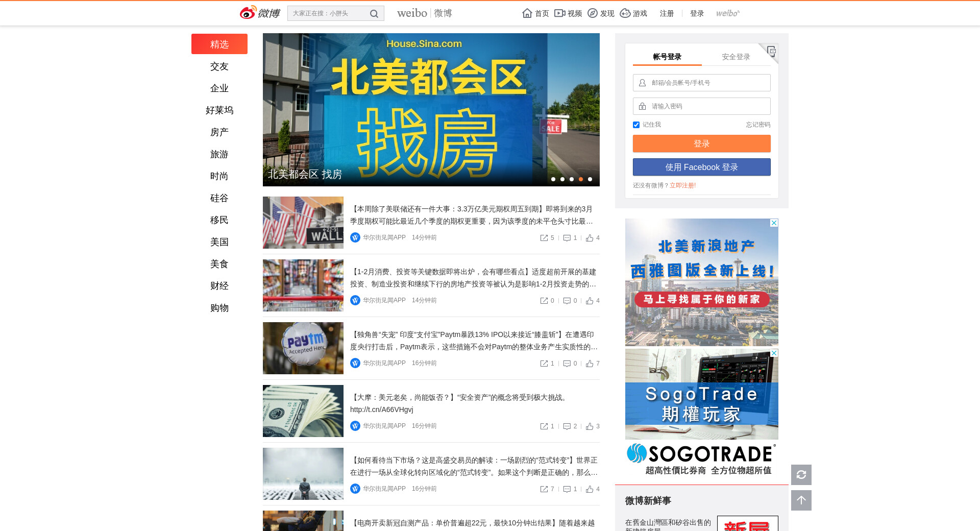This screenshot has height=531, width=980.
Task: Click comment icon on first Wall Street post
Action: tap(567, 238)
